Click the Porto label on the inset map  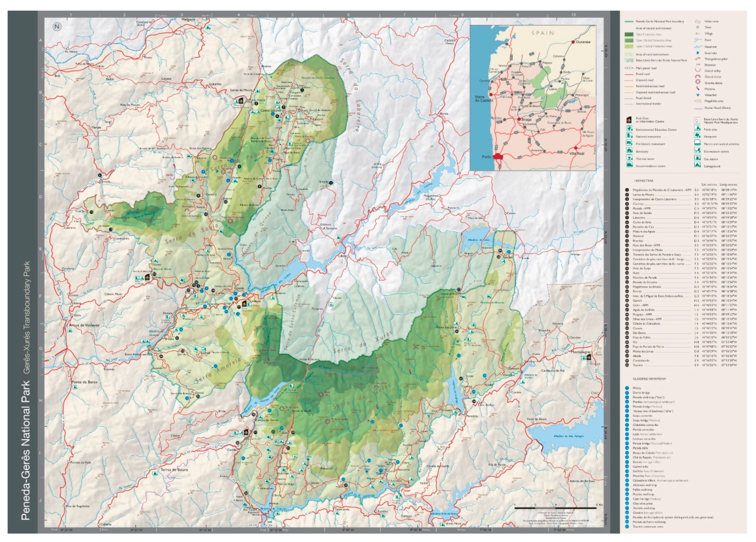click(487, 157)
